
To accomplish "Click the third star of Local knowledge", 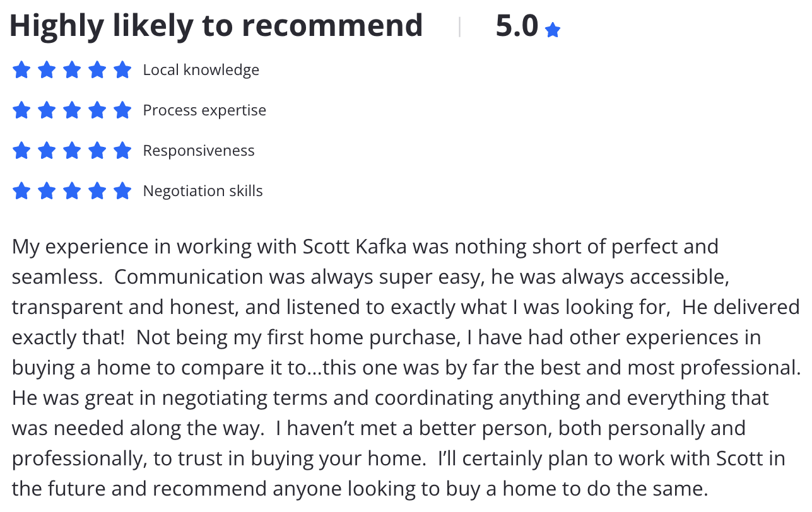I will pyautogui.click(x=72, y=69).
